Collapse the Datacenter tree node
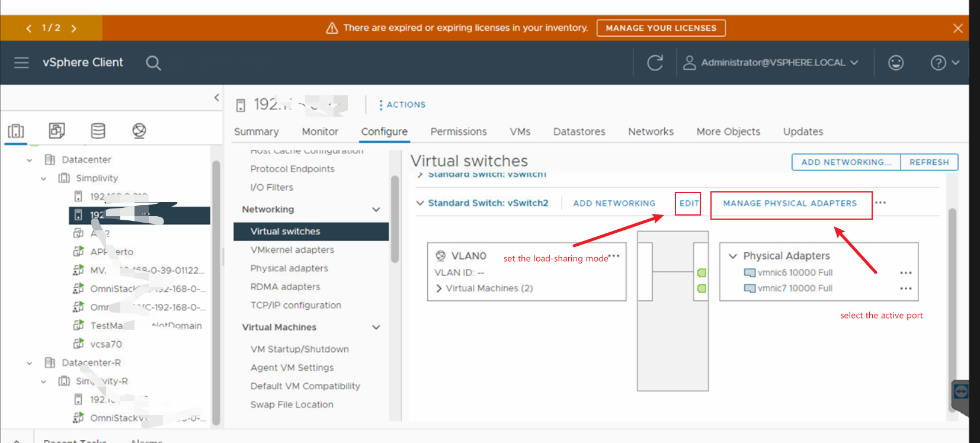980x443 pixels. [x=30, y=160]
